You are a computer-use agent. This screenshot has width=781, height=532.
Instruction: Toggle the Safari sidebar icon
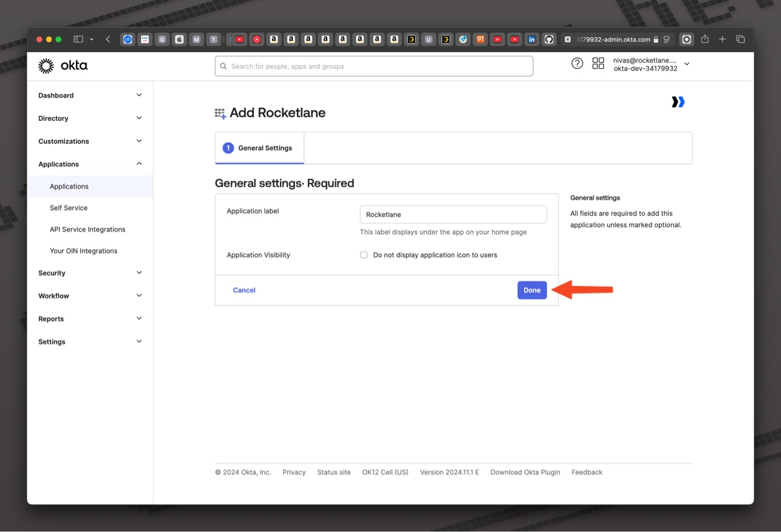point(78,39)
